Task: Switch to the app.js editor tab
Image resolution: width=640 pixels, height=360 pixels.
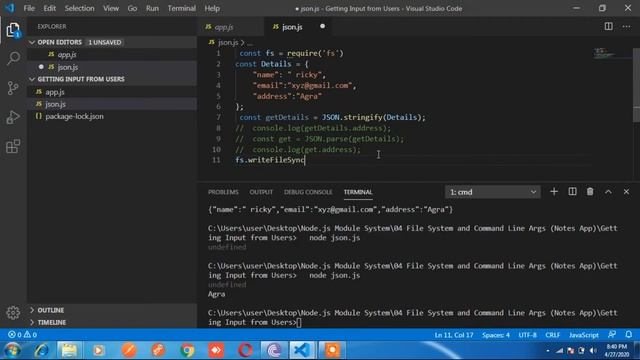Action: [x=231, y=27]
